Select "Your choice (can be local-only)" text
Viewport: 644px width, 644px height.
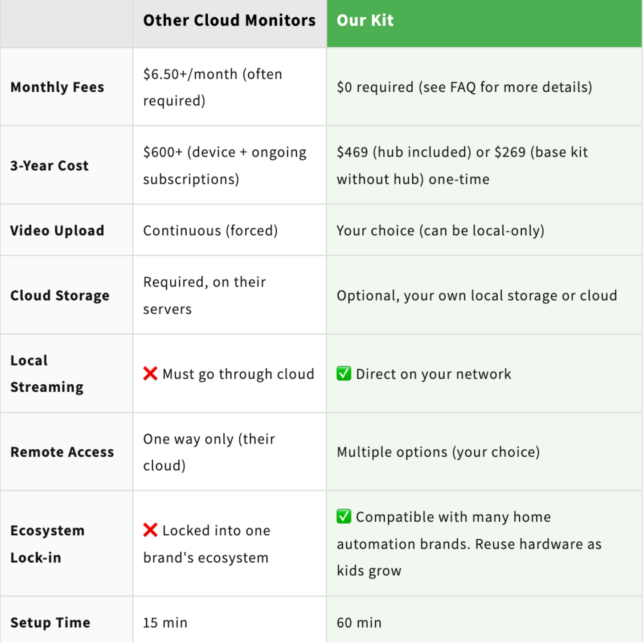click(440, 230)
